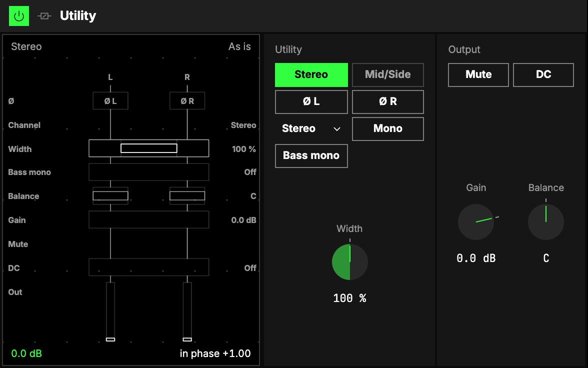Click the Channel row Stereo value
Image resolution: width=588 pixels, height=368 pixels.
coord(243,125)
